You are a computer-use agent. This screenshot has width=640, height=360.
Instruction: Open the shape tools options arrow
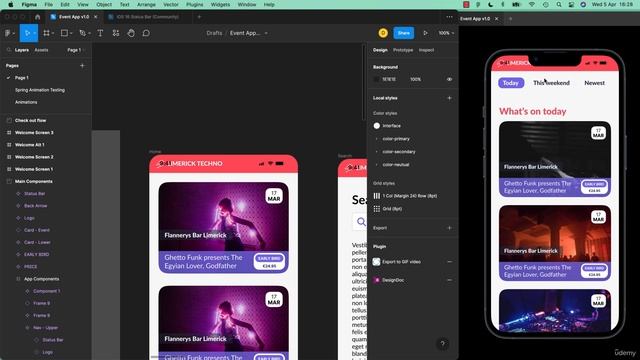click(71, 33)
